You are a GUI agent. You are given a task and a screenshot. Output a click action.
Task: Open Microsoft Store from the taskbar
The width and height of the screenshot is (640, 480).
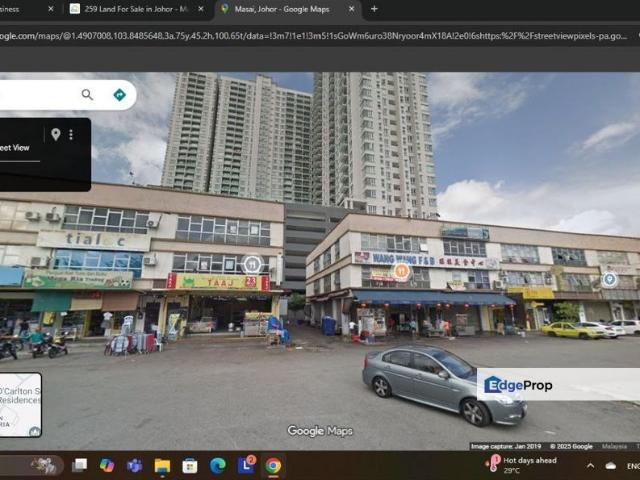[190, 465]
